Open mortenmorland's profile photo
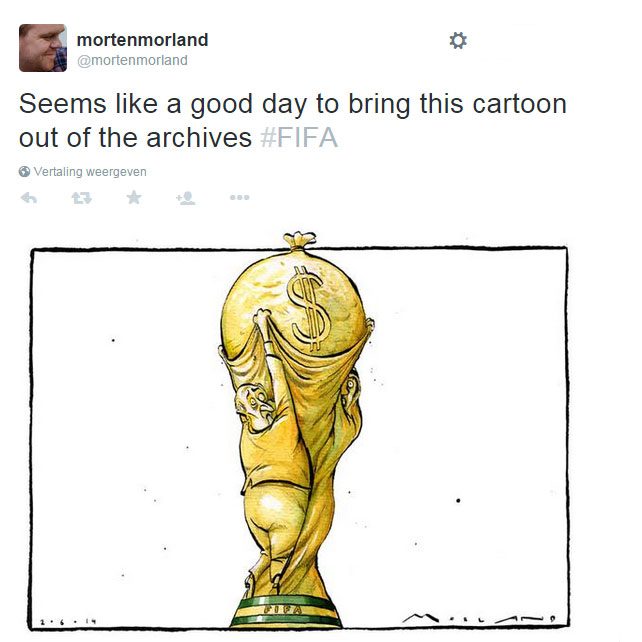 (x=43, y=48)
